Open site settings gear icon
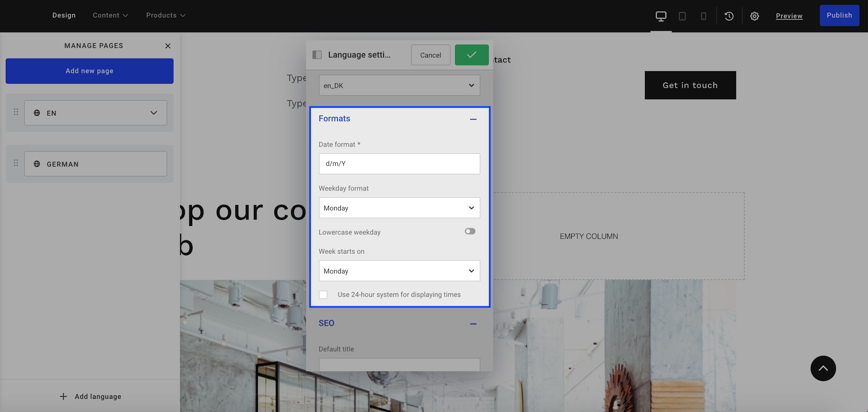Viewport: 868px width, 412px height. tap(754, 16)
